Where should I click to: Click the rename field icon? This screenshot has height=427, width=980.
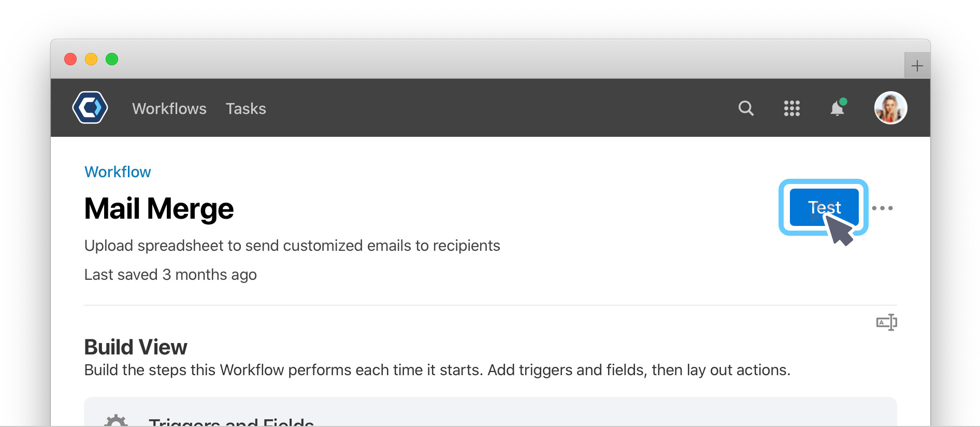[887, 322]
